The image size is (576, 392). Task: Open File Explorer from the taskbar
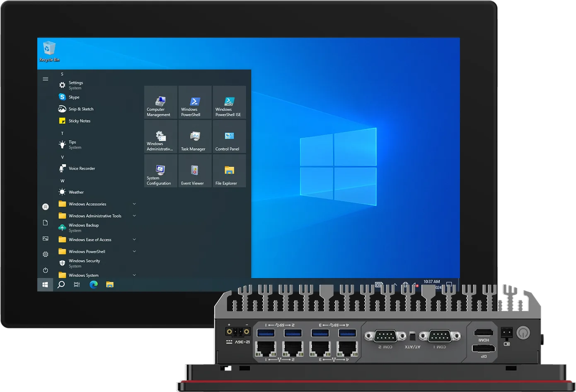(110, 284)
